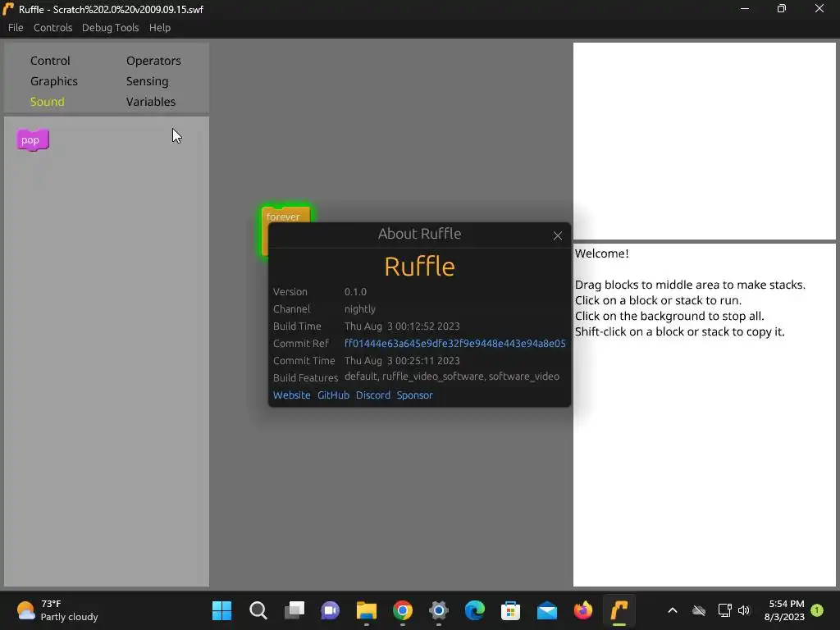This screenshot has height=630, width=840.
Task: Click the Build Time value ending 00:12:52 2023
Action: coord(402,326)
